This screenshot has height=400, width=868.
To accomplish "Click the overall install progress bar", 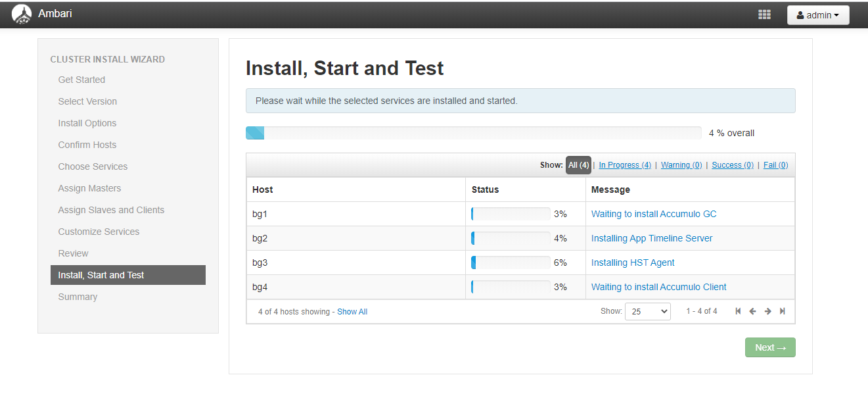I will coord(473,133).
